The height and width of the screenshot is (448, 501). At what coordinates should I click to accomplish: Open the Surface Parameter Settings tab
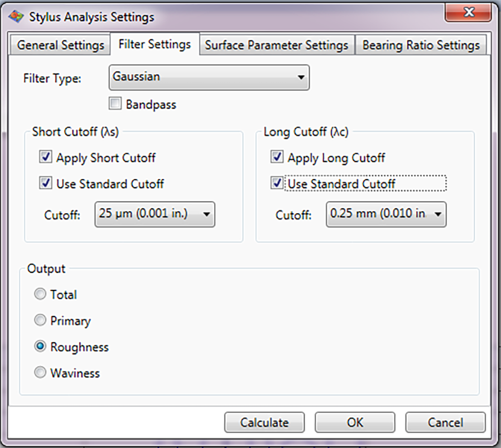click(x=276, y=45)
